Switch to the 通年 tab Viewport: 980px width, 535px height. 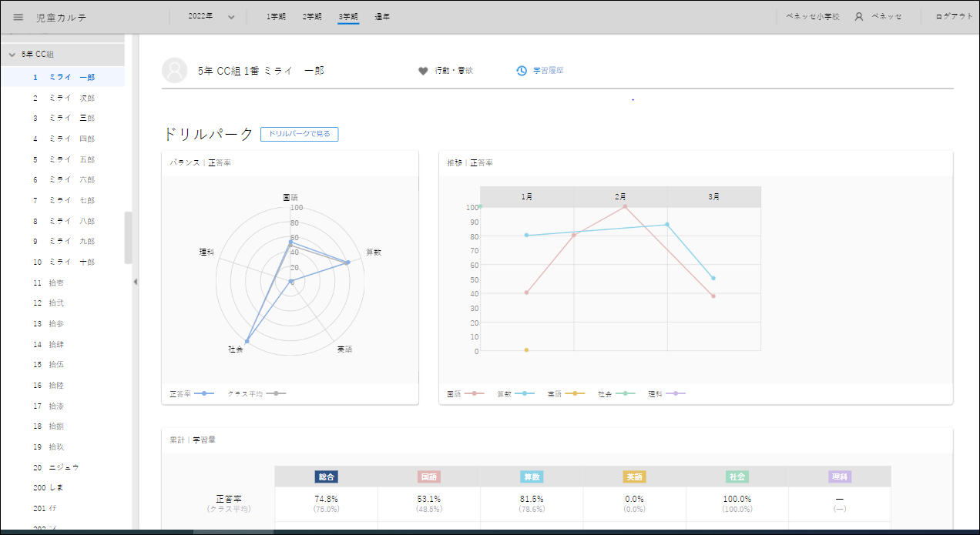tap(382, 17)
